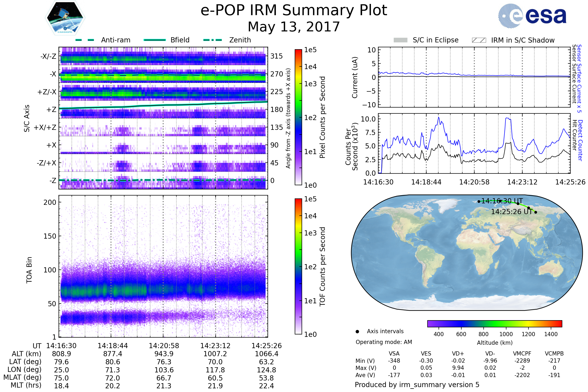Click the Anti-ram dashed line legend marker
This screenshot has width=588, height=392.
pos(85,40)
